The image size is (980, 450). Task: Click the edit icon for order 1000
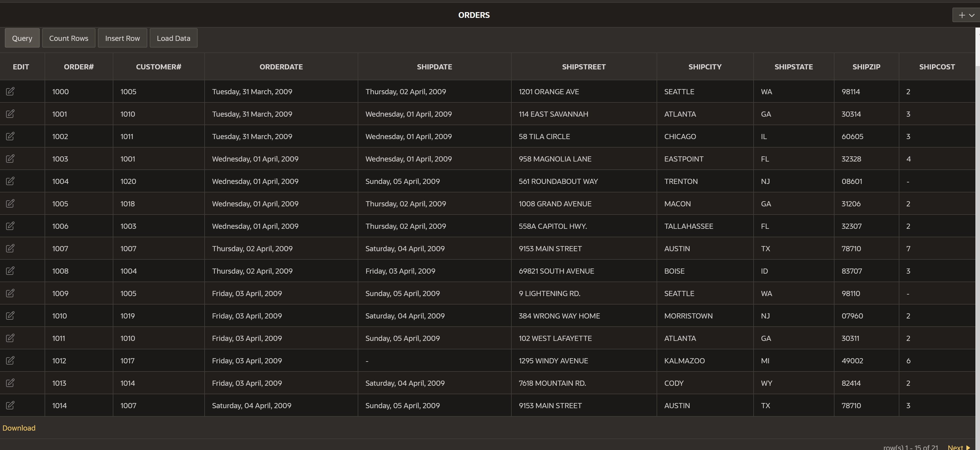coord(10,91)
